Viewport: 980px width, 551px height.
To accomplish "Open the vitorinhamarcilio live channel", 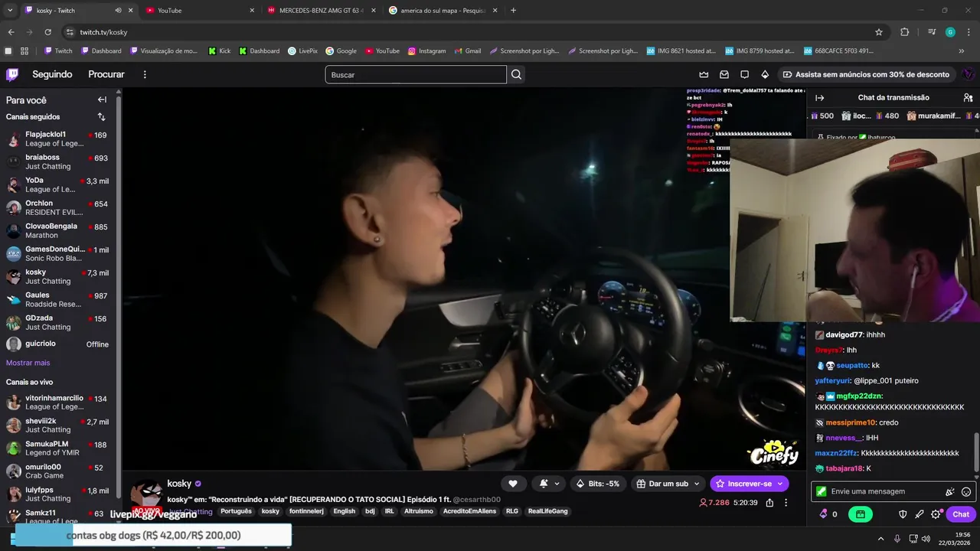I will click(57, 403).
